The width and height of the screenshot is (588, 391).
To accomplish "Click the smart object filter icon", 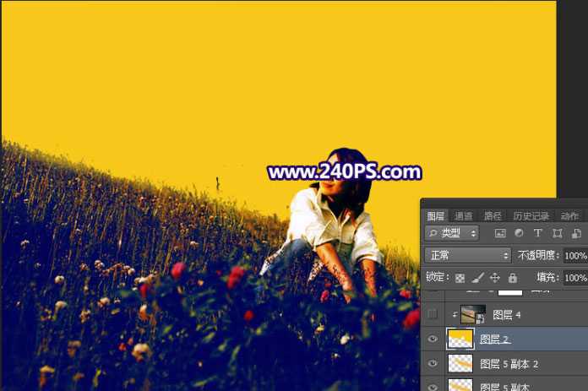I will click(575, 233).
